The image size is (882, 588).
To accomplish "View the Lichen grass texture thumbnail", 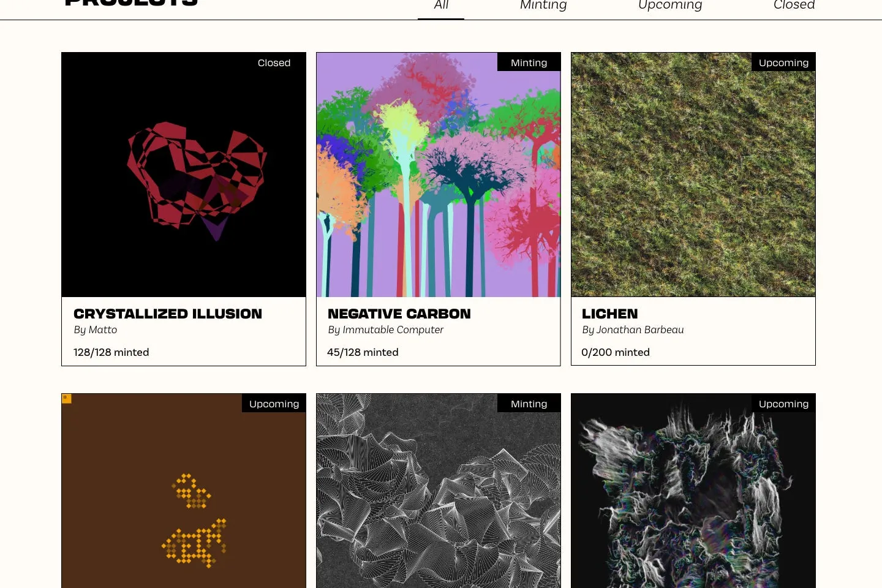I will click(693, 175).
